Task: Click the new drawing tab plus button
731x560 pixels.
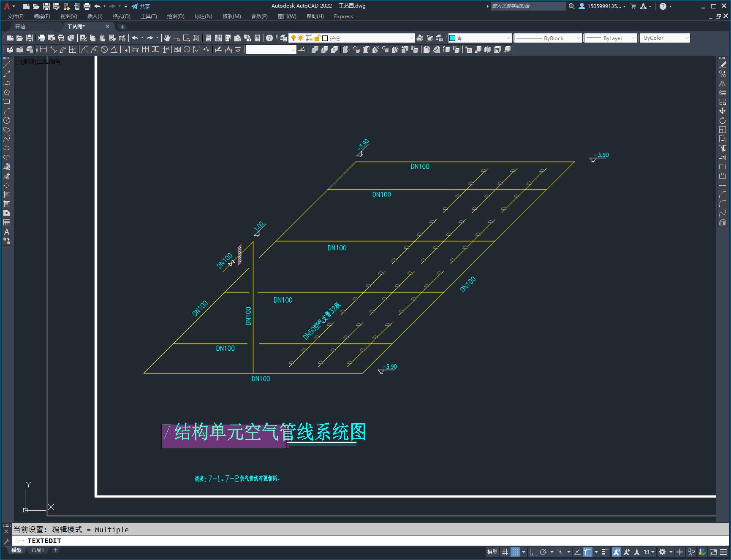Action: 122,27
